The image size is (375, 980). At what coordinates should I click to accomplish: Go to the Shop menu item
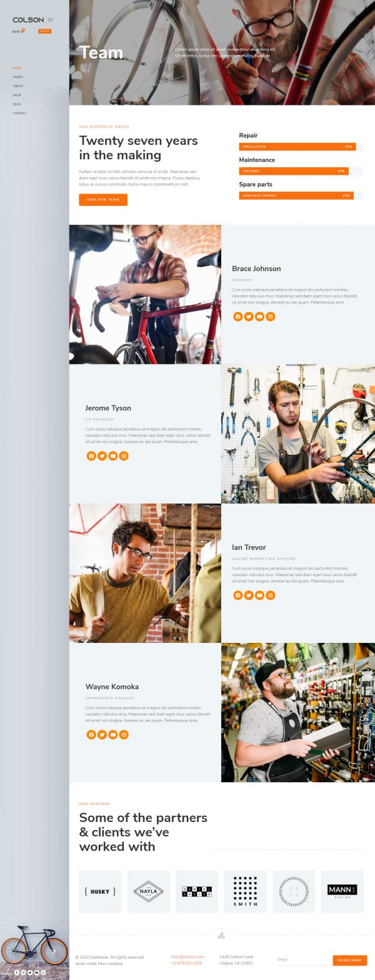(17, 95)
